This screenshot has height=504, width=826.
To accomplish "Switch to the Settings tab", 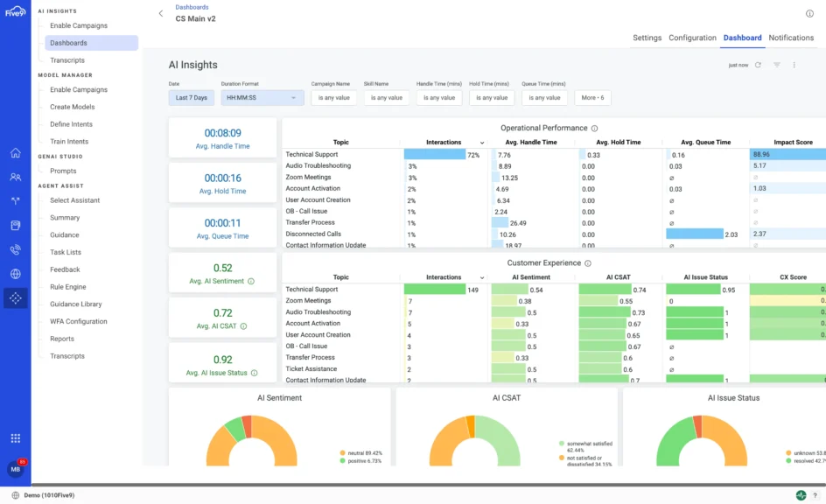I will point(647,38).
